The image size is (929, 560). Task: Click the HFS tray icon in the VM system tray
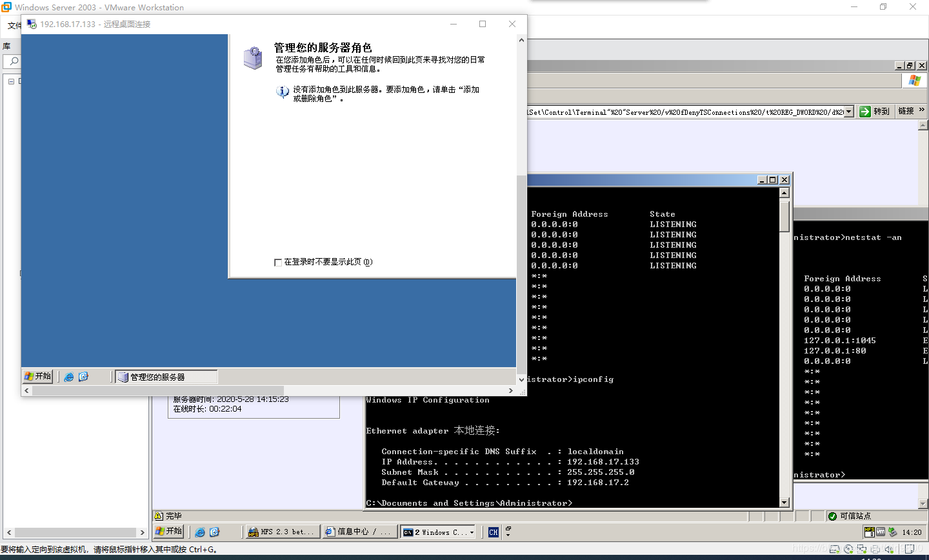click(869, 532)
